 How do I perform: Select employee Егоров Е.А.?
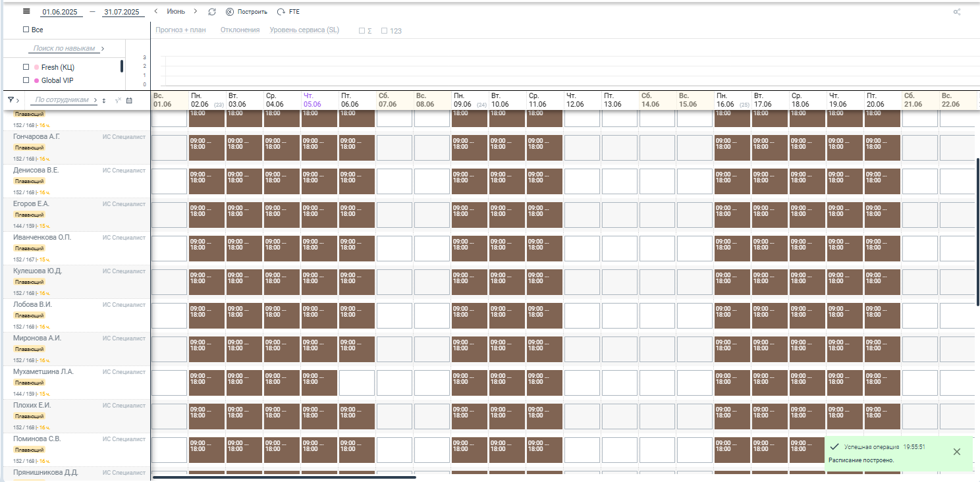[x=31, y=203]
